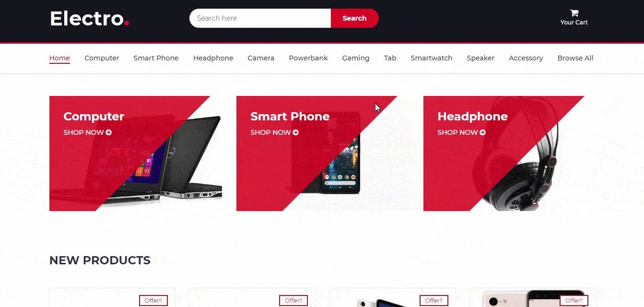Click the arrow icon beside Computer Shop Now
The width and height of the screenshot is (644, 307).
[109, 132]
